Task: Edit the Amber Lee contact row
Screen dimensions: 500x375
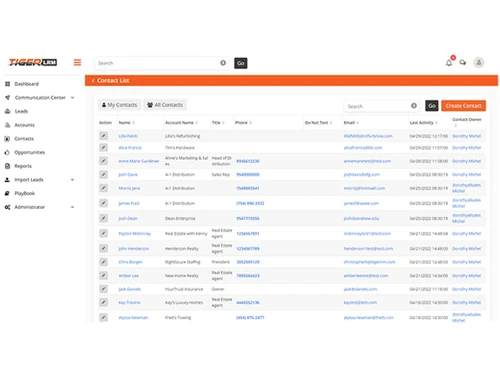Action: pos(103,276)
